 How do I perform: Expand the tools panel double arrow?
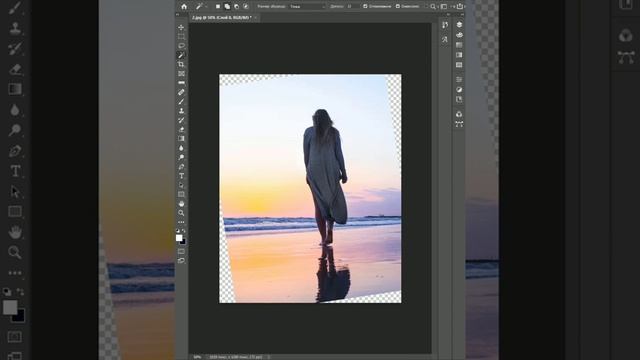click(x=177, y=15)
